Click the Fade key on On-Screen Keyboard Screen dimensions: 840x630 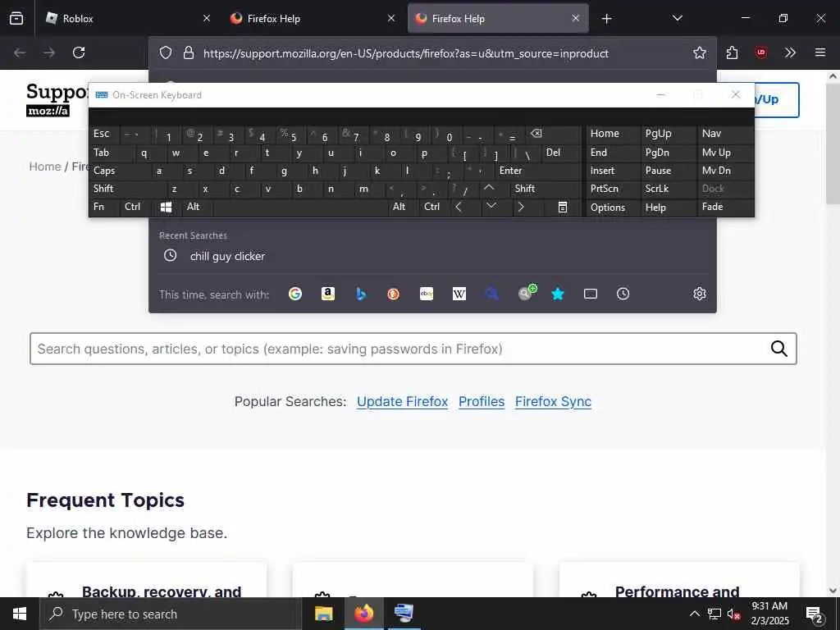(x=725, y=207)
